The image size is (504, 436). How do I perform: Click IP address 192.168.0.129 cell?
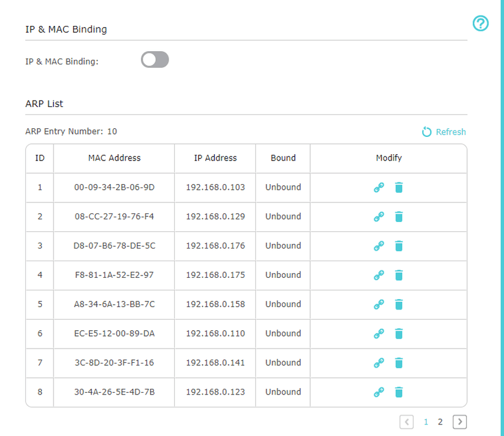[x=215, y=216]
